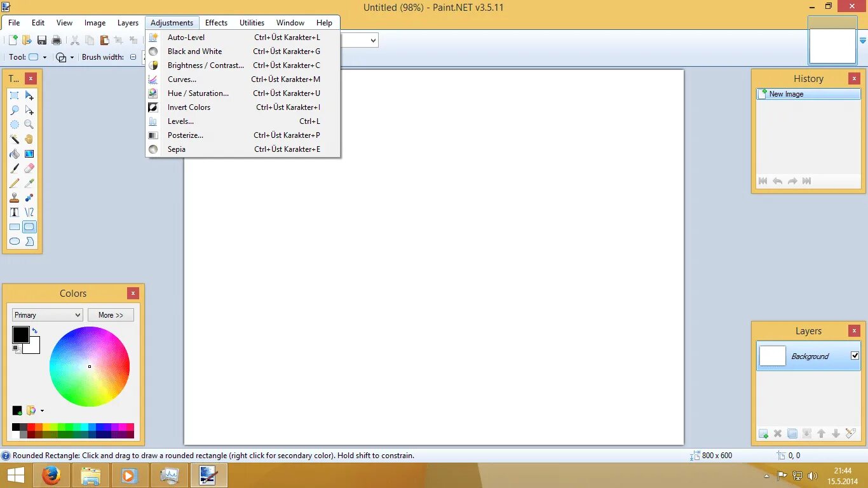
Task: Click the Save toolbar icon
Action: tap(42, 40)
